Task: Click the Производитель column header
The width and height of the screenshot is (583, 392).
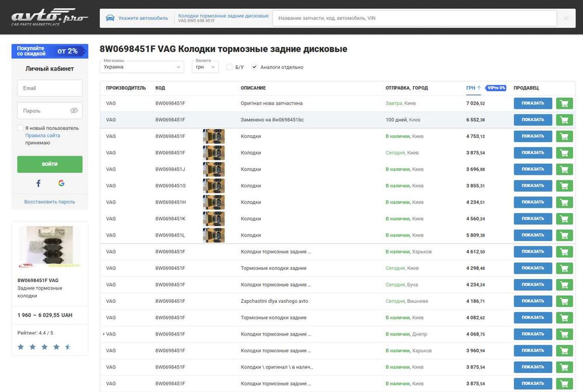Action: [x=126, y=88]
